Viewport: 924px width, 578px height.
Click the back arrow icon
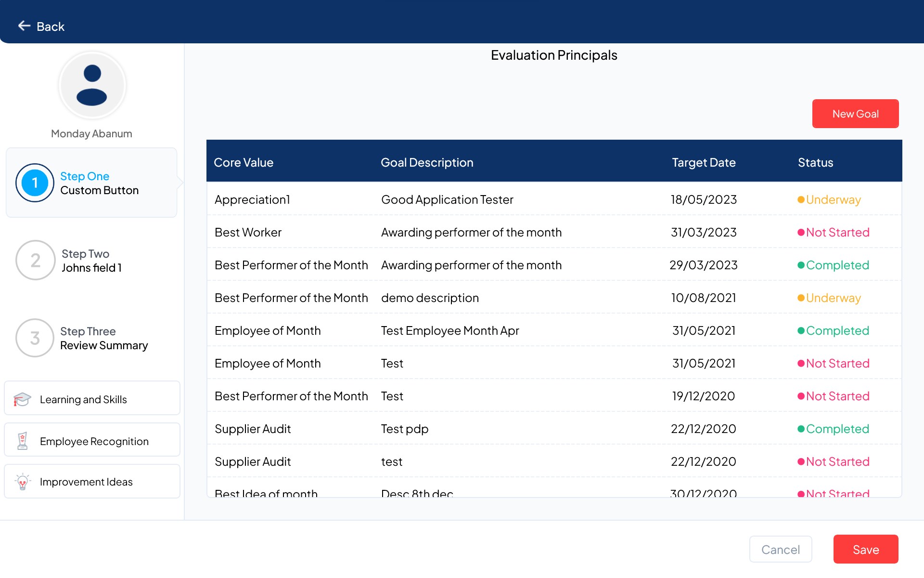tap(24, 26)
